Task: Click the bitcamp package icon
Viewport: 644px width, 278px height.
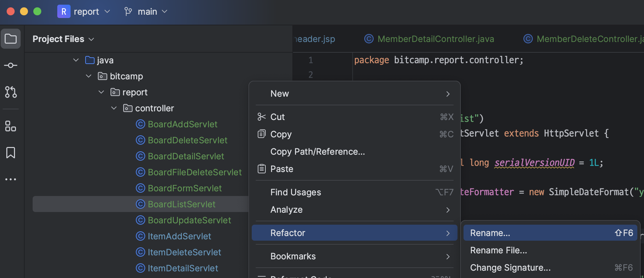Action: tap(103, 76)
